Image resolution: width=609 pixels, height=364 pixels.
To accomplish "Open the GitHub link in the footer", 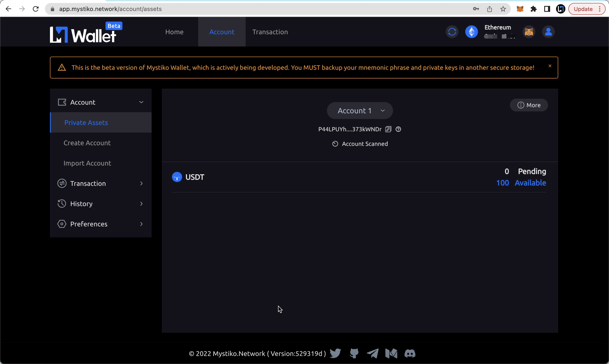I will [354, 353].
